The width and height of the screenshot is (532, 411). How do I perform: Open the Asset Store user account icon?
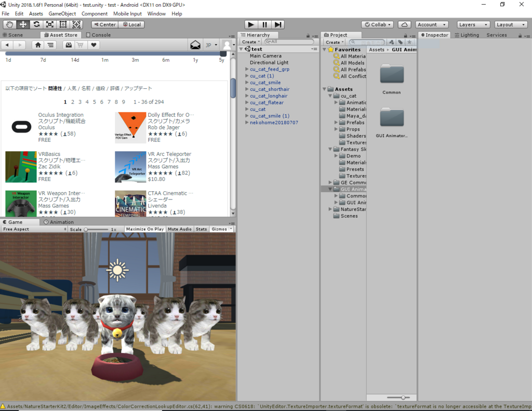(227, 45)
